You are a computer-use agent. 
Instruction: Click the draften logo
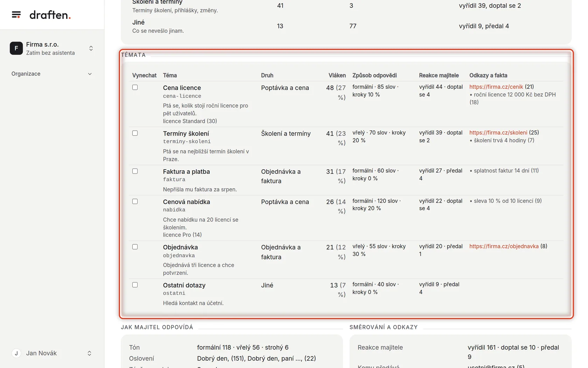(x=50, y=15)
